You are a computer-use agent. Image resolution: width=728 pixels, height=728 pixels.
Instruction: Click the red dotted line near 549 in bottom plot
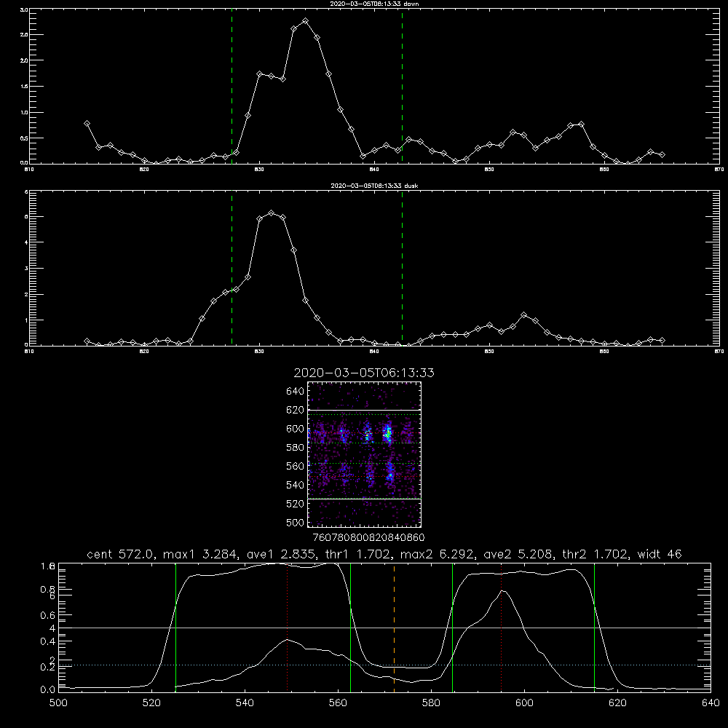tap(288, 628)
